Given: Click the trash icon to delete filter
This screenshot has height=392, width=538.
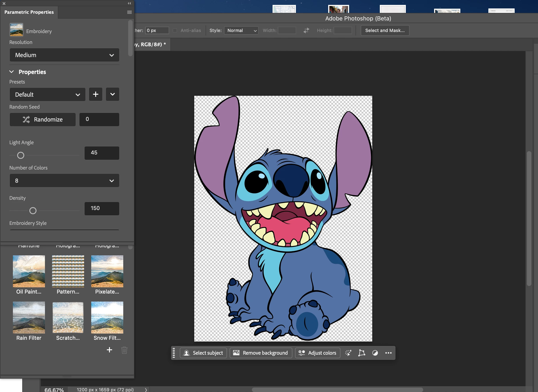Looking at the screenshot, I should [124, 350].
